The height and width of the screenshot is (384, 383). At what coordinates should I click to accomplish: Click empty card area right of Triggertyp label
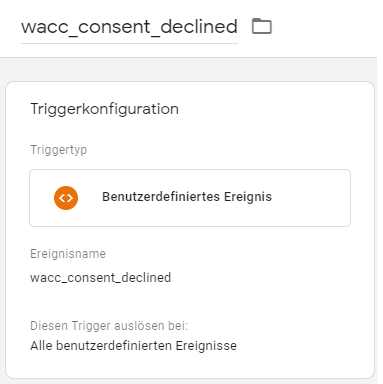coord(227,150)
